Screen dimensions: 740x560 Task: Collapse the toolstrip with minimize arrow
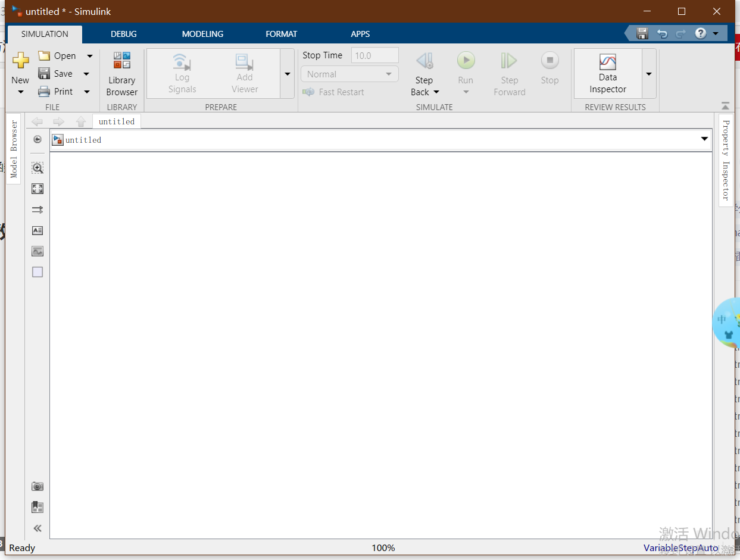[x=725, y=106]
